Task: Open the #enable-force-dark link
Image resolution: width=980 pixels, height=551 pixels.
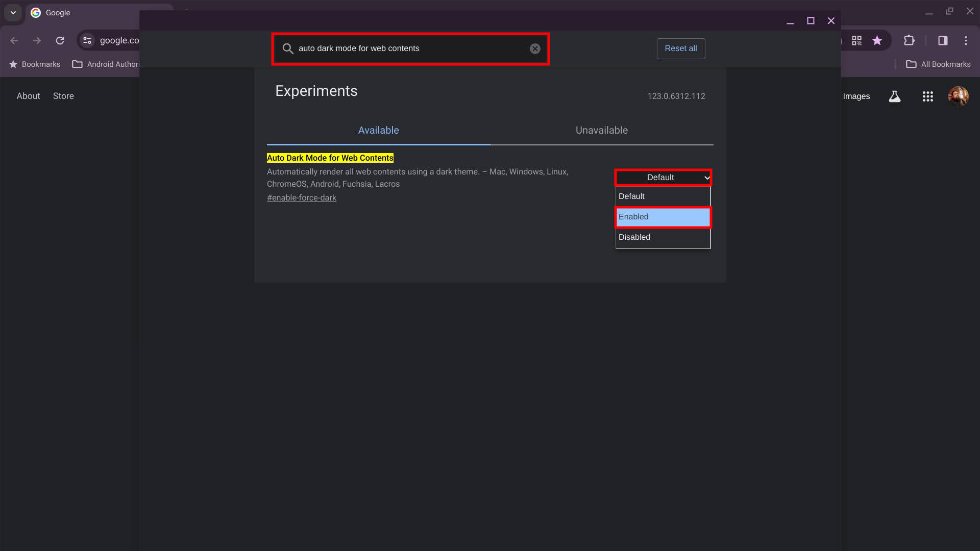Action: tap(301, 198)
